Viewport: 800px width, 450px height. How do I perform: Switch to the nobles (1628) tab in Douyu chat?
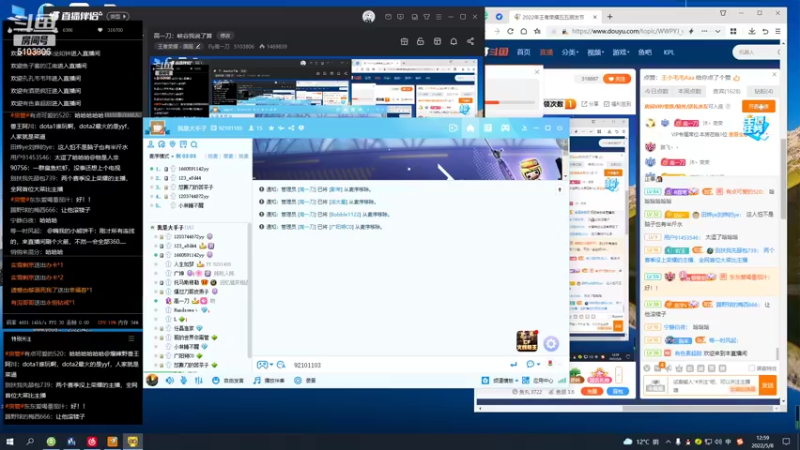coord(727,91)
